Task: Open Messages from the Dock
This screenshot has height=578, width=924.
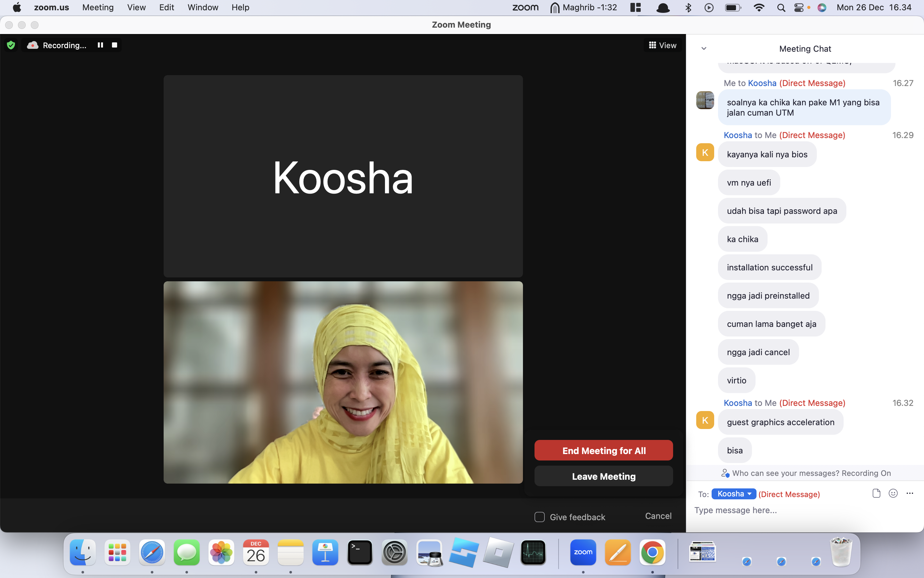Action: point(187,552)
